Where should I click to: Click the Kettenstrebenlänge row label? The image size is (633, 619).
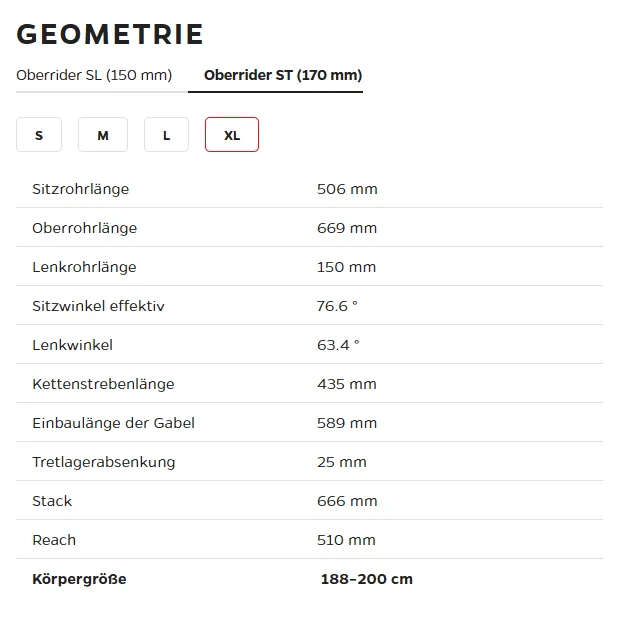tap(103, 384)
